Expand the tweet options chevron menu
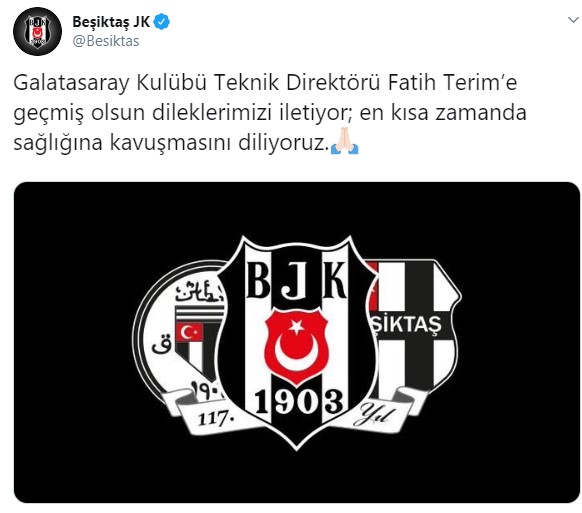 click(574, 20)
